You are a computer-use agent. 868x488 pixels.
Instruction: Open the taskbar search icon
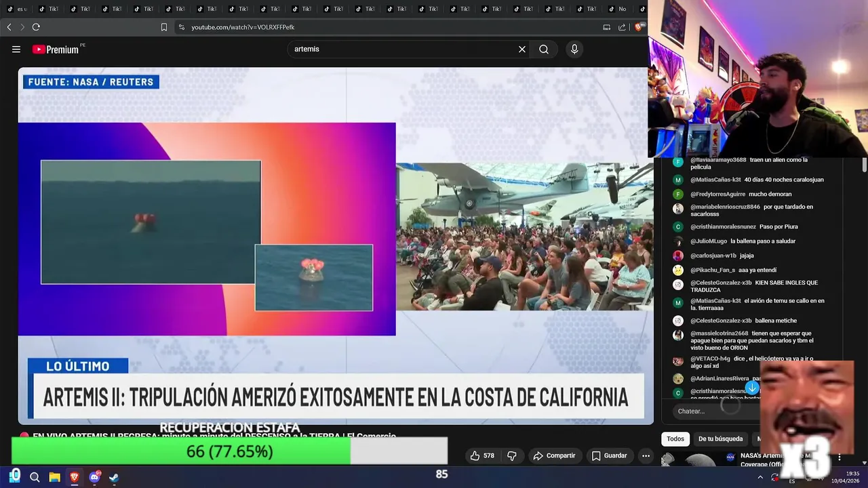(x=35, y=477)
